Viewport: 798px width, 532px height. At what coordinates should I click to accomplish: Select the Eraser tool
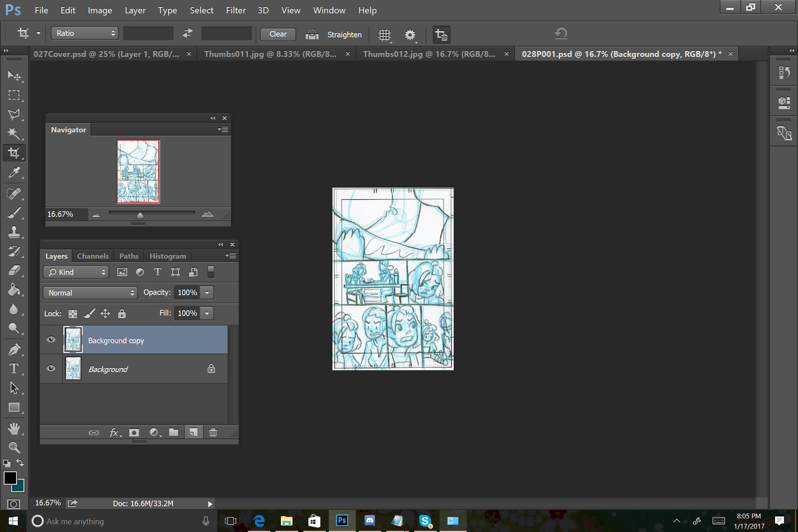tap(13, 270)
